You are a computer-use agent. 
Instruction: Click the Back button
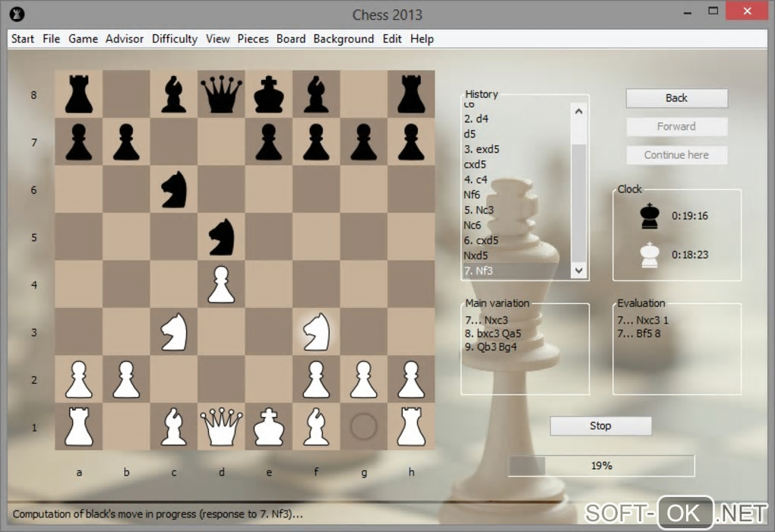677,98
